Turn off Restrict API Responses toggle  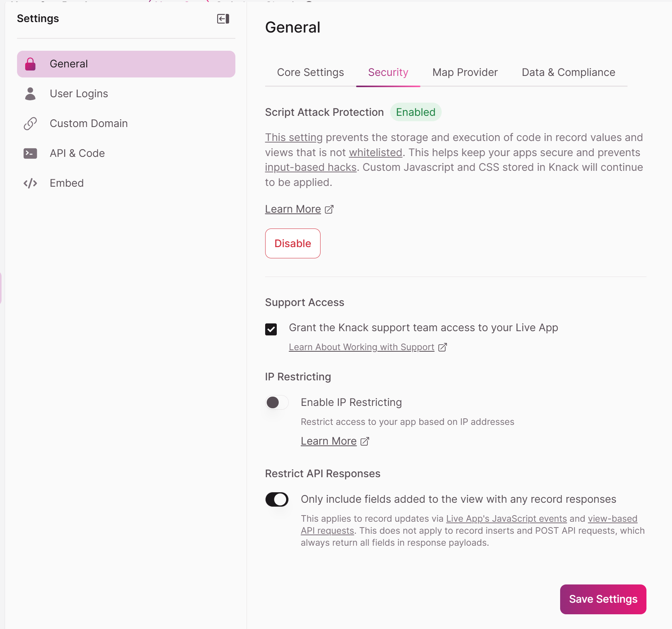277,499
